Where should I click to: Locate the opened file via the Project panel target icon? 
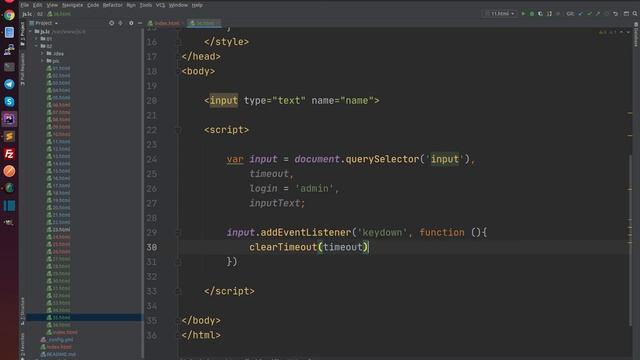coord(111,23)
